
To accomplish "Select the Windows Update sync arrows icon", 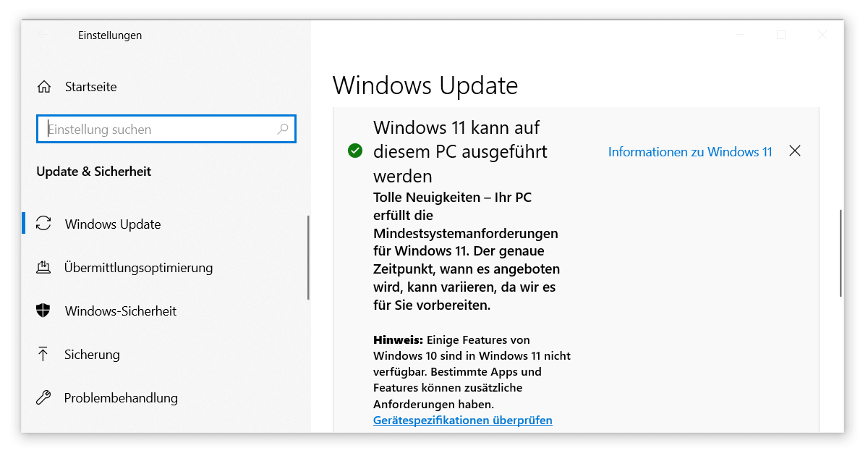I will (44, 224).
